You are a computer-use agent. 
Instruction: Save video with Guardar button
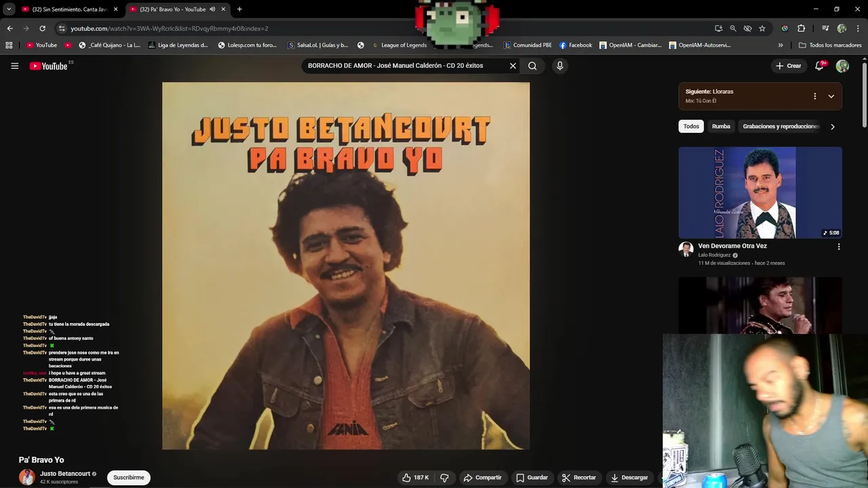point(531,477)
